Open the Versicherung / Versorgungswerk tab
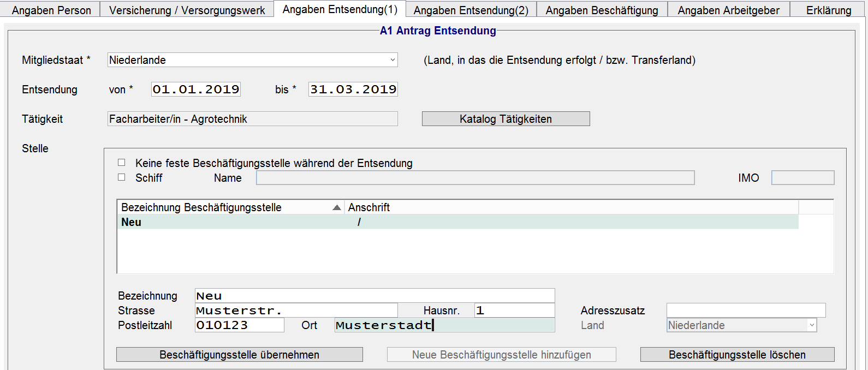 click(x=187, y=10)
